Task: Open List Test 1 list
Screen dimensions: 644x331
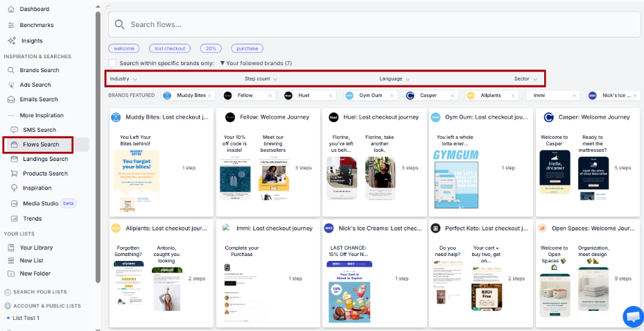Action: tap(26, 319)
